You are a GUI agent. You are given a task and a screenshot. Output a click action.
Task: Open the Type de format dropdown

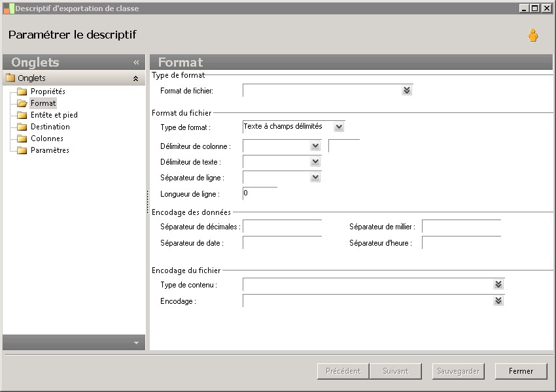[x=338, y=127]
